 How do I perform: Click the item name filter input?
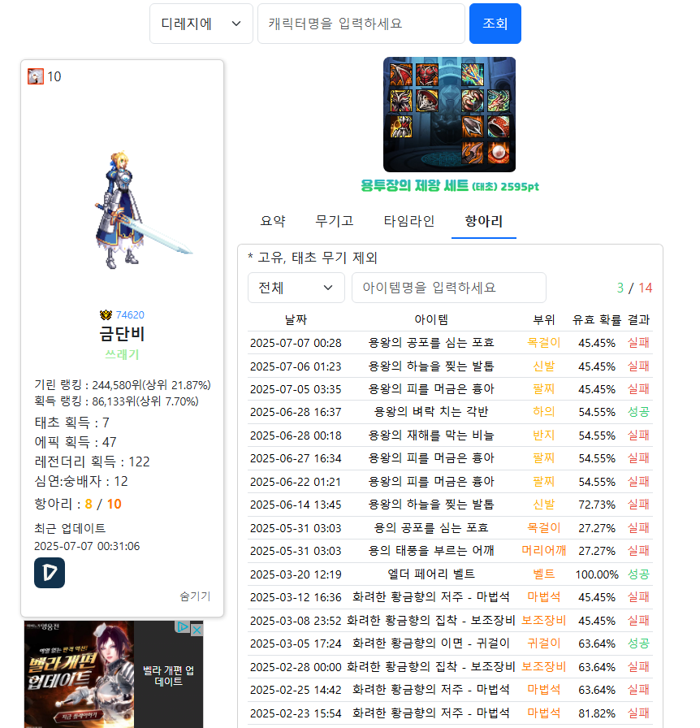point(448,288)
